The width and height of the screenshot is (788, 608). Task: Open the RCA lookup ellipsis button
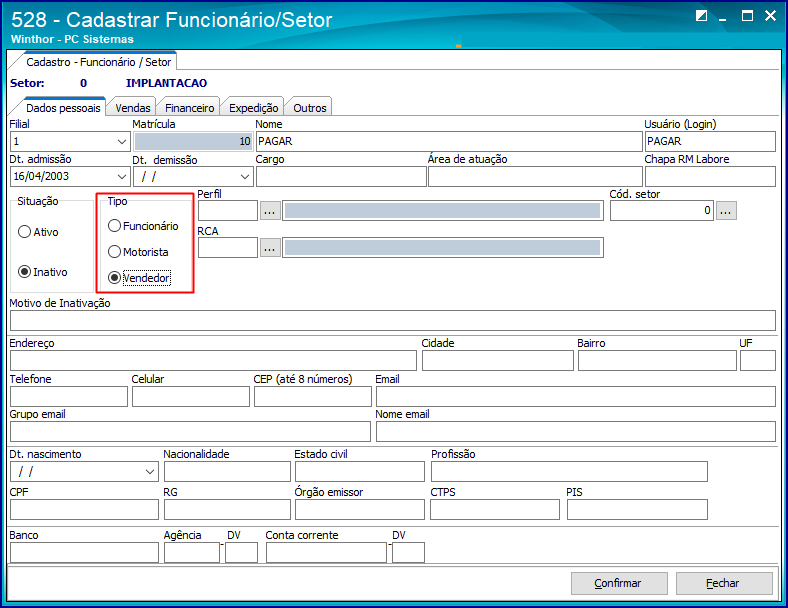(x=270, y=248)
